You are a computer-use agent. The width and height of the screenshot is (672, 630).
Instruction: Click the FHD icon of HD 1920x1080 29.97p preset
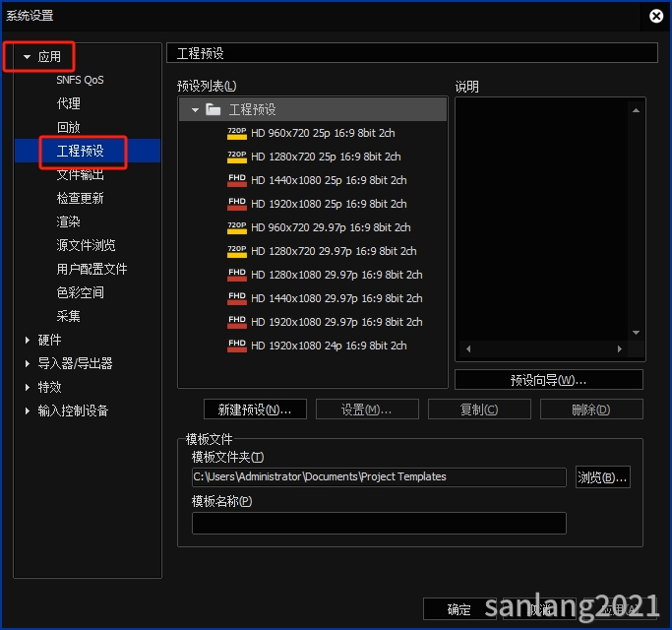click(x=237, y=322)
